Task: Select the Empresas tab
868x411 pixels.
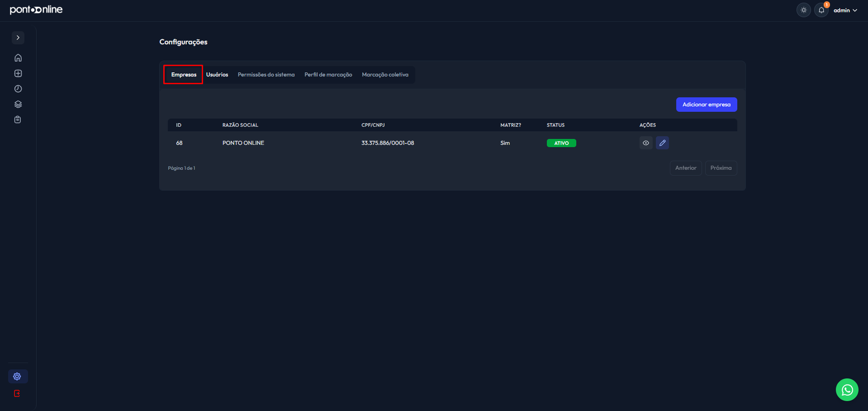Action: pos(184,74)
